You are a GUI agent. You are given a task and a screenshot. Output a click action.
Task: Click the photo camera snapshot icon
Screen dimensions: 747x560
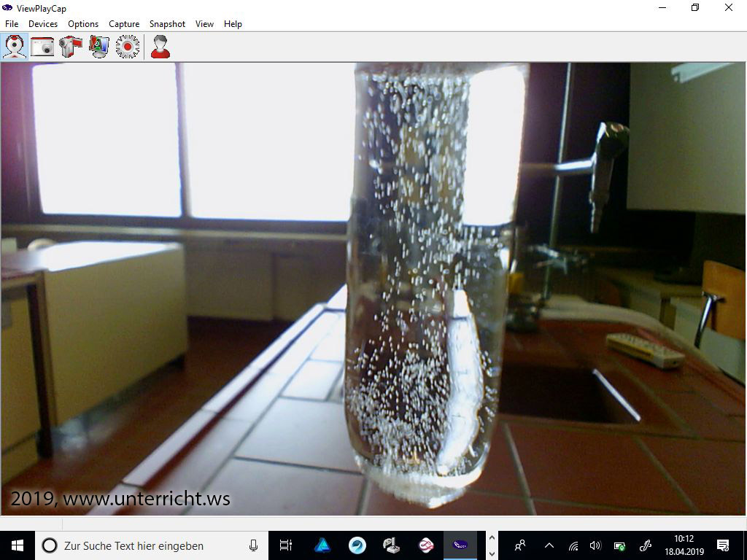point(42,47)
